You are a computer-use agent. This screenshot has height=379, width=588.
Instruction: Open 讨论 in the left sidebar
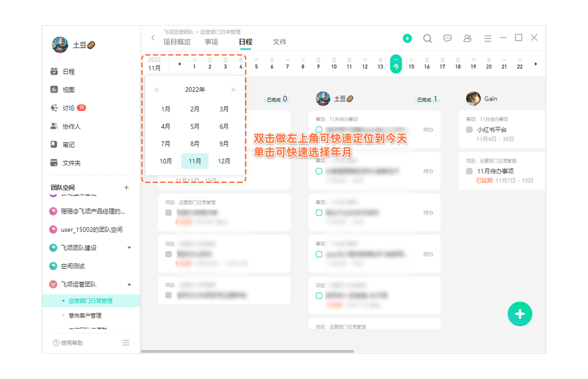coord(68,108)
